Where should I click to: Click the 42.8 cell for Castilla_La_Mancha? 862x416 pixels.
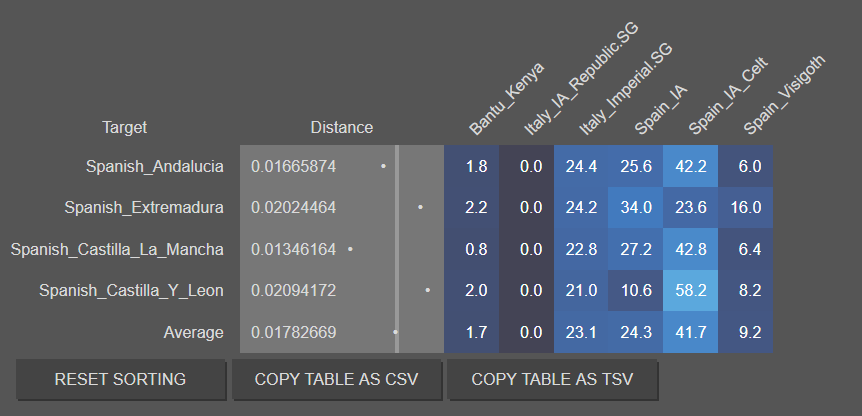point(690,249)
